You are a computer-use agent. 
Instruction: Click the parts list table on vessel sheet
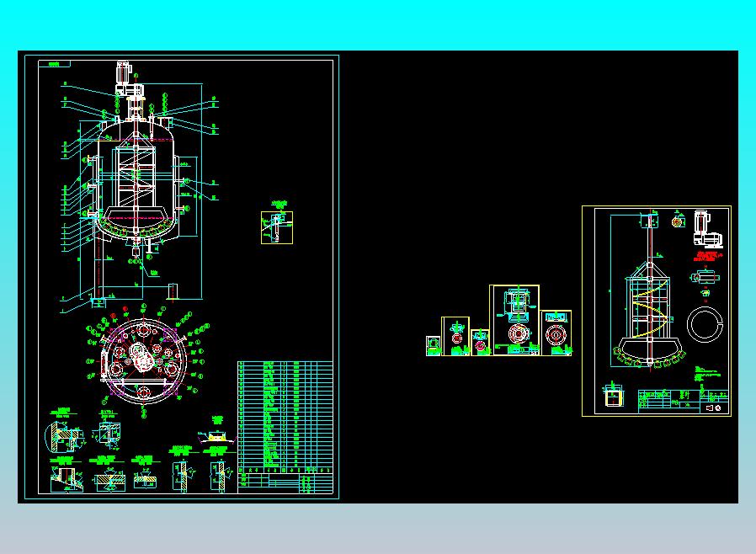pos(285,418)
